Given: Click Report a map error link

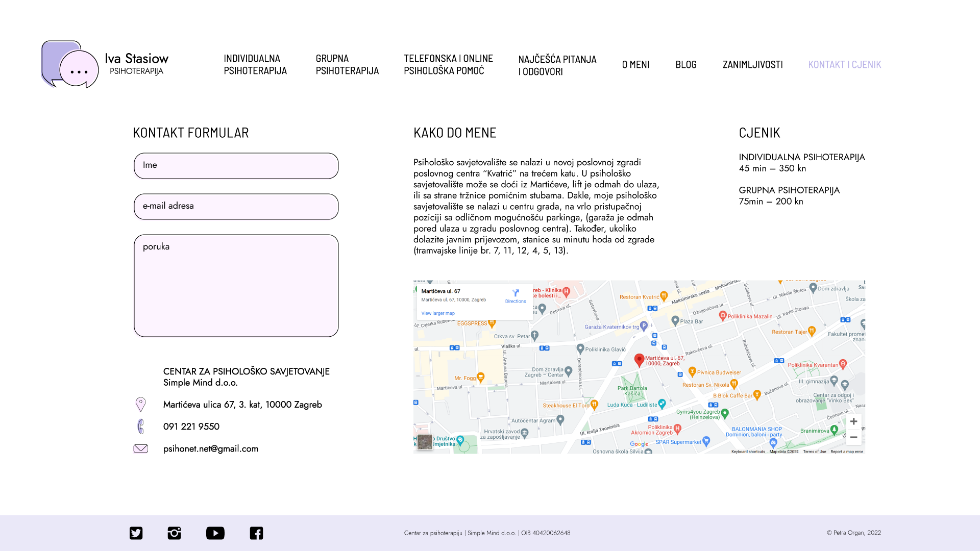Looking at the screenshot, I should 846,452.
